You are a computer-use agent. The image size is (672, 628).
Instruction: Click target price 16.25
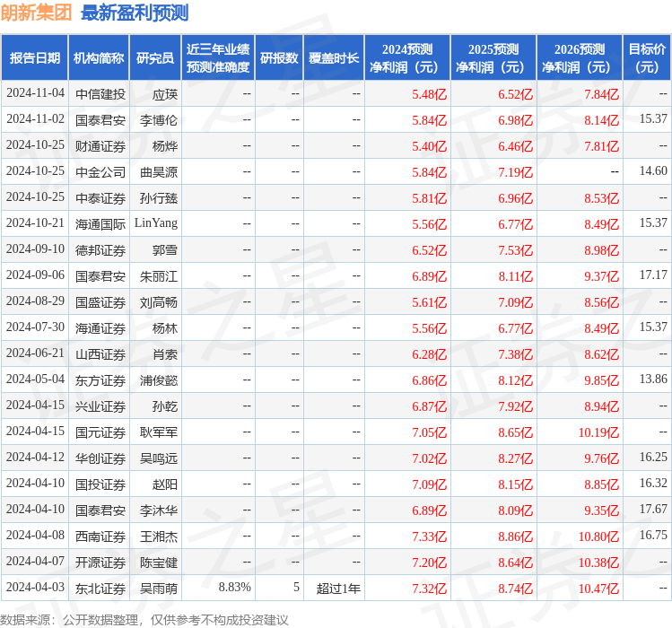coord(653,458)
